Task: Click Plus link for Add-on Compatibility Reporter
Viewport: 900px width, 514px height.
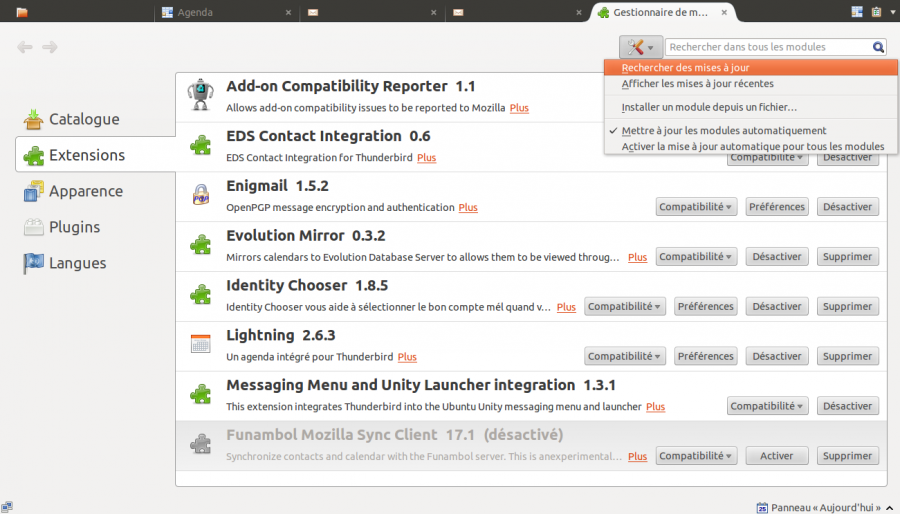Action: point(519,108)
